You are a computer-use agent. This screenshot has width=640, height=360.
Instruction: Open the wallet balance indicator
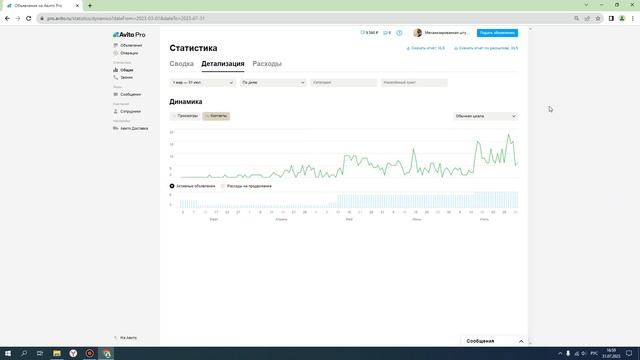tap(369, 33)
